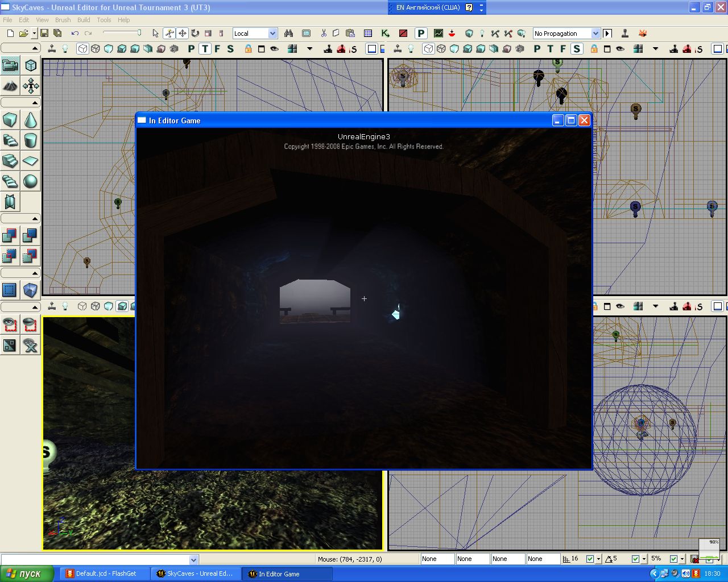Select the Cylinder brush builder

pos(31,140)
